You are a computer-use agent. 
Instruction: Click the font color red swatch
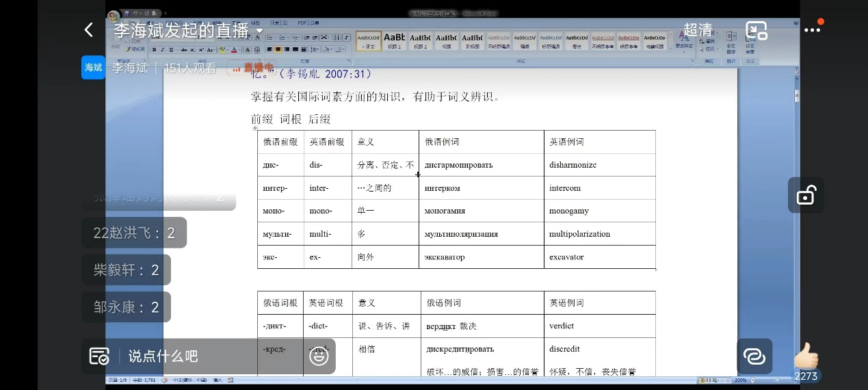coord(235,50)
